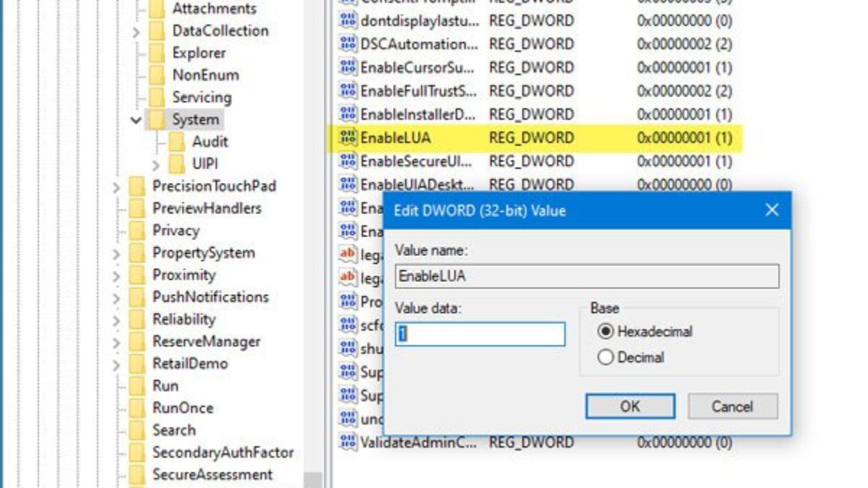Viewport: 868px width, 488px height.
Task: Select the Search folder icon
Action: point(137,431)
